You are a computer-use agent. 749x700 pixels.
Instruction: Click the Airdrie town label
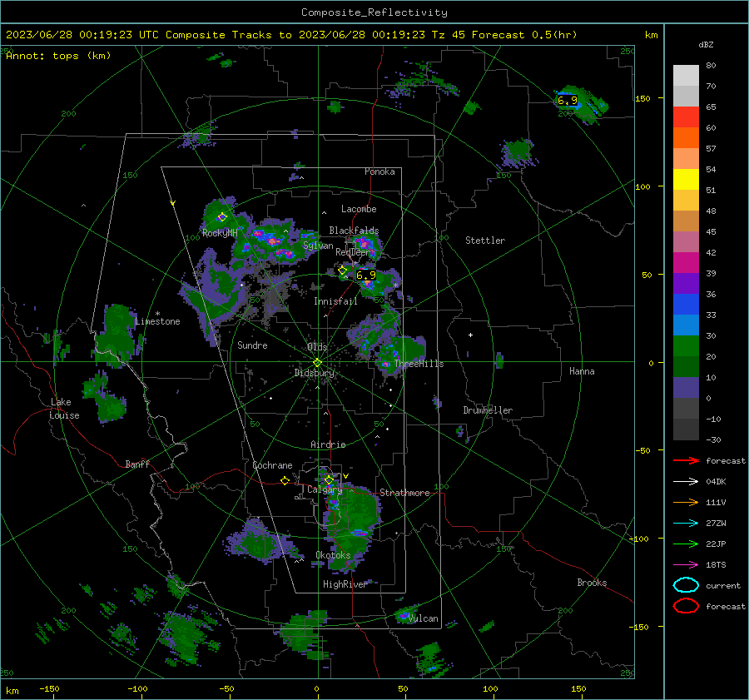[x=328, y=444]
